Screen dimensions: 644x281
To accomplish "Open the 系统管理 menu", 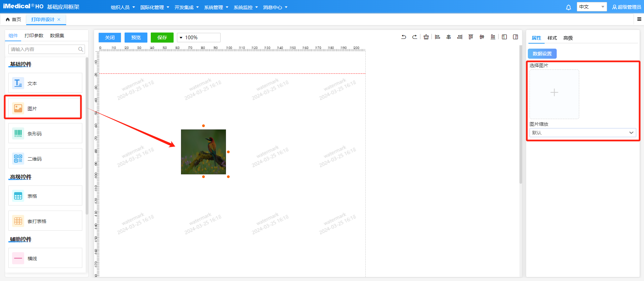I will [x=216, y=7].
